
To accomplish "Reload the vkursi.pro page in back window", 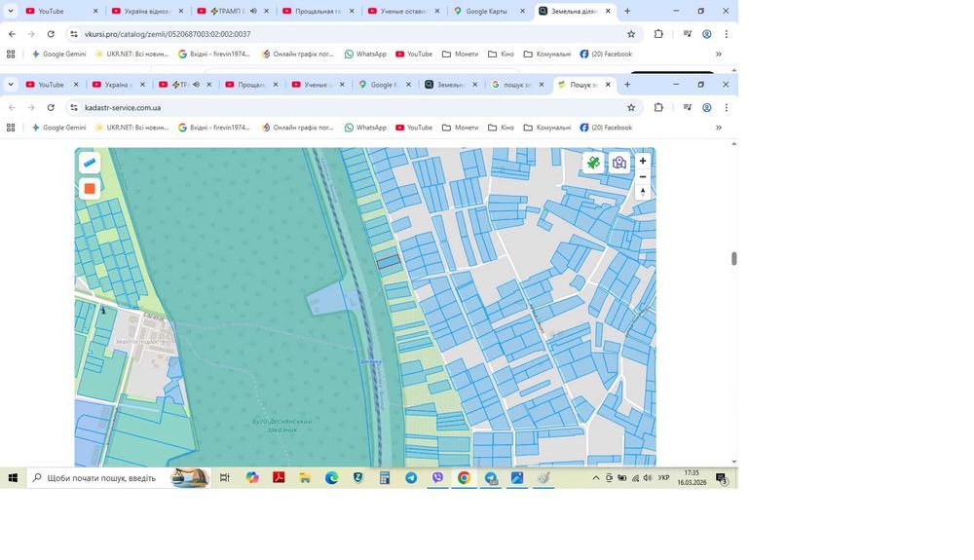I will tap(51, 34).
